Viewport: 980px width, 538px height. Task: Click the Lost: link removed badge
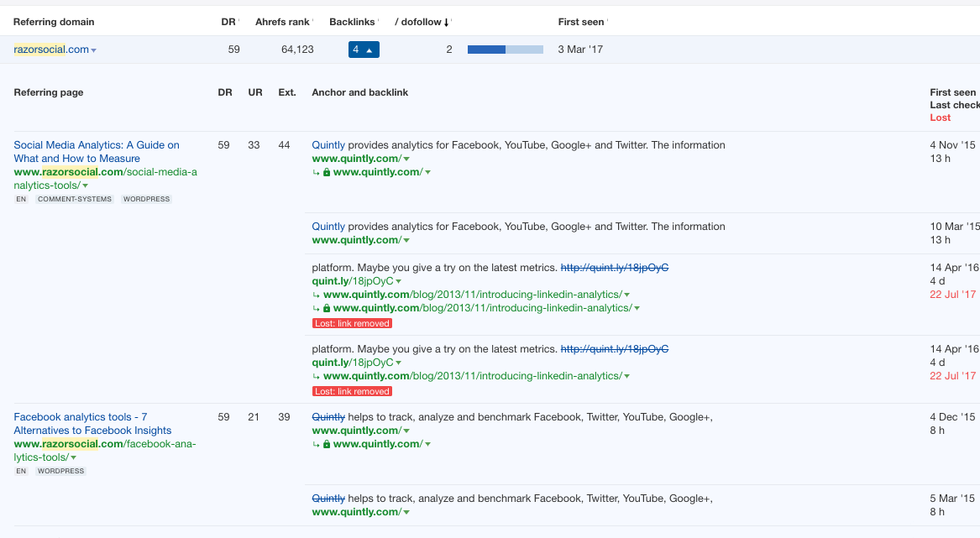pyautogui.click(x=352, y=323)
